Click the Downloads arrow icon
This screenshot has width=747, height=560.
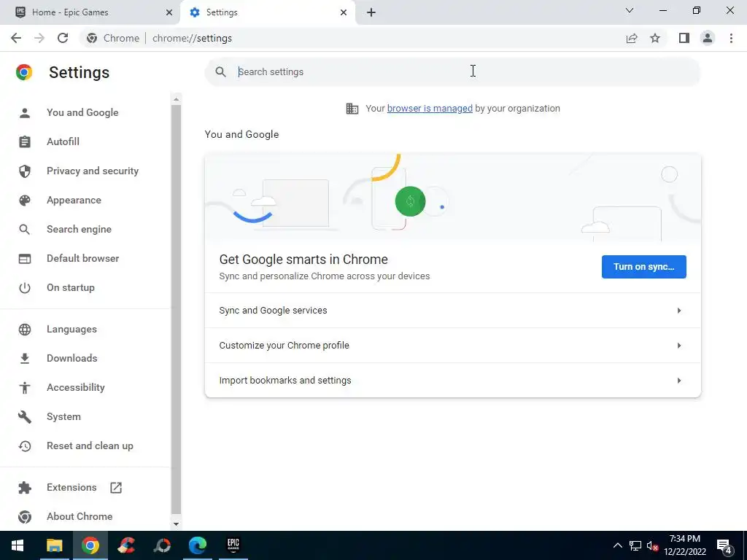coord(25,359)
